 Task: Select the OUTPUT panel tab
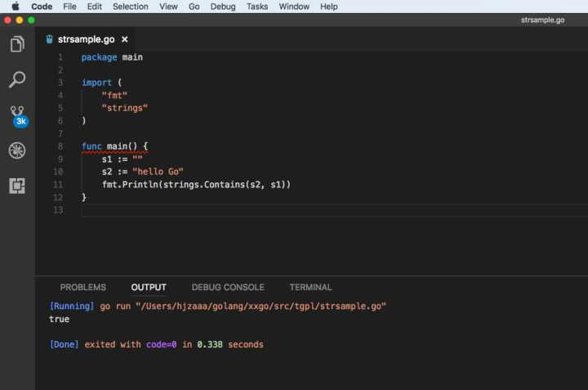[x=149, y=287]
